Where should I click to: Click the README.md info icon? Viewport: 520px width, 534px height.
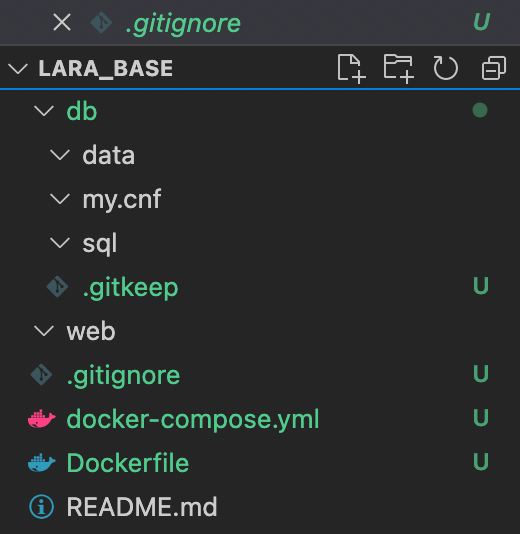(42, 506)
